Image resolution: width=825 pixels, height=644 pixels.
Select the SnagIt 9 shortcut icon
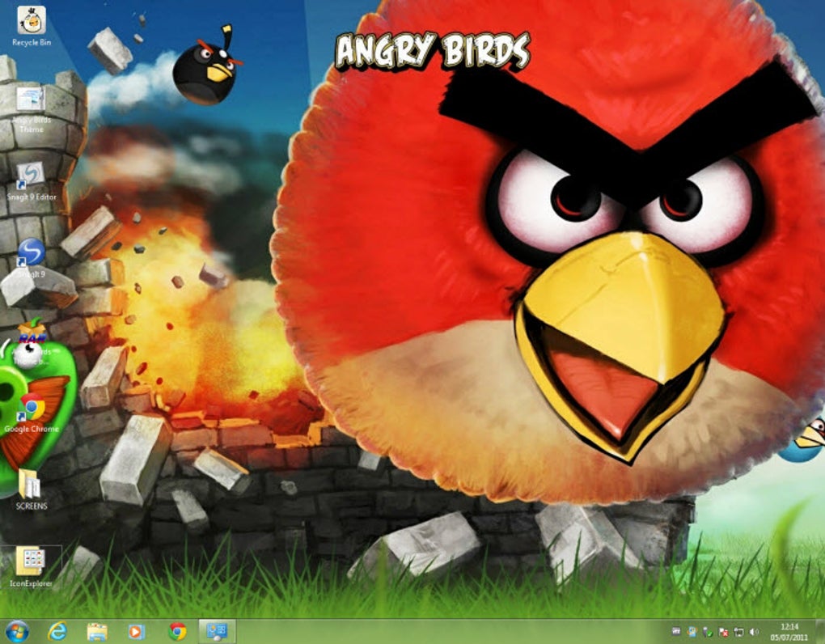click(x=31, y=258)
